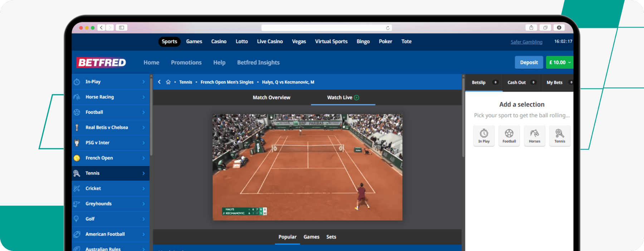Click the browser address bar

[326, 28]
